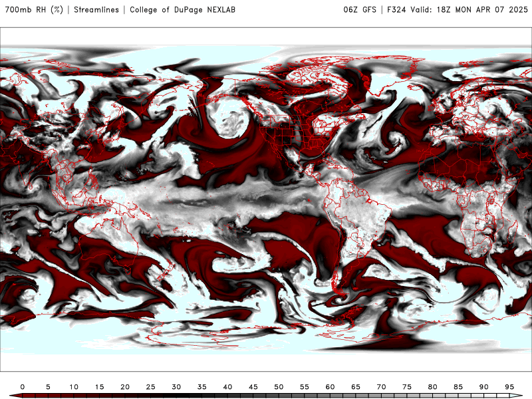Click the colorbar label "35"
Screen dimensions: 532x399
point(202,387)
